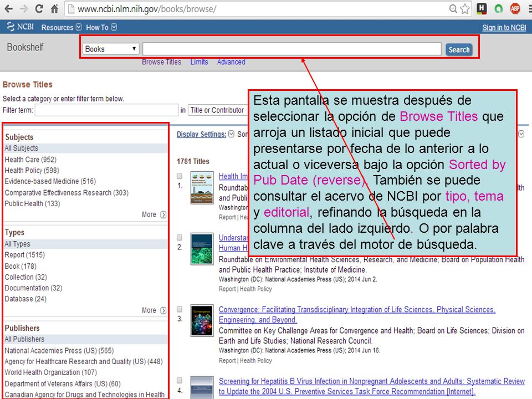
Task: Filter by World Health Organization (107)
Action: tap(50, 372)
